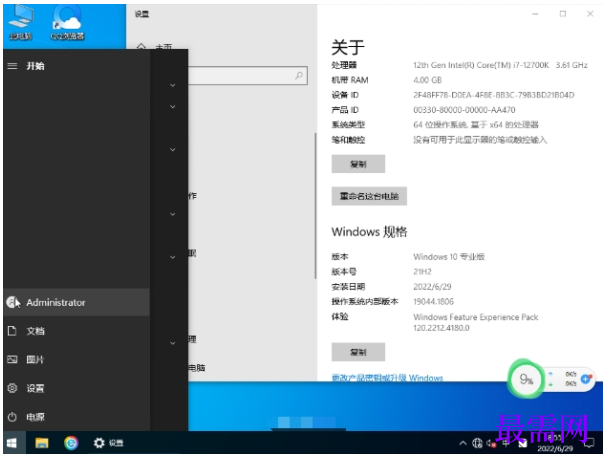Expand the fourth chevron in Start menu list
The height and width of the screenshot is (460, 607).
pyautogui.click(x=173, y=214)
